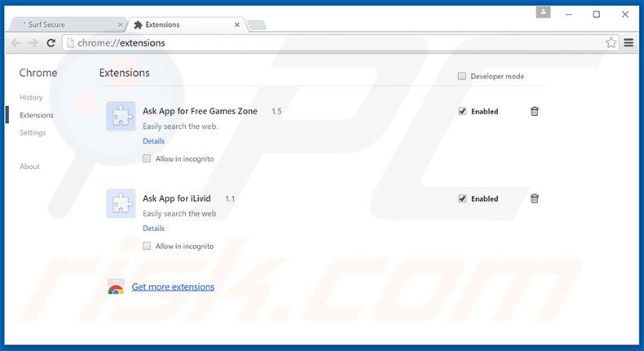The width and height of the screenshot is (644, 351).
Task: Click the Chrome Web Store icon
Action: tap(116, 287)
